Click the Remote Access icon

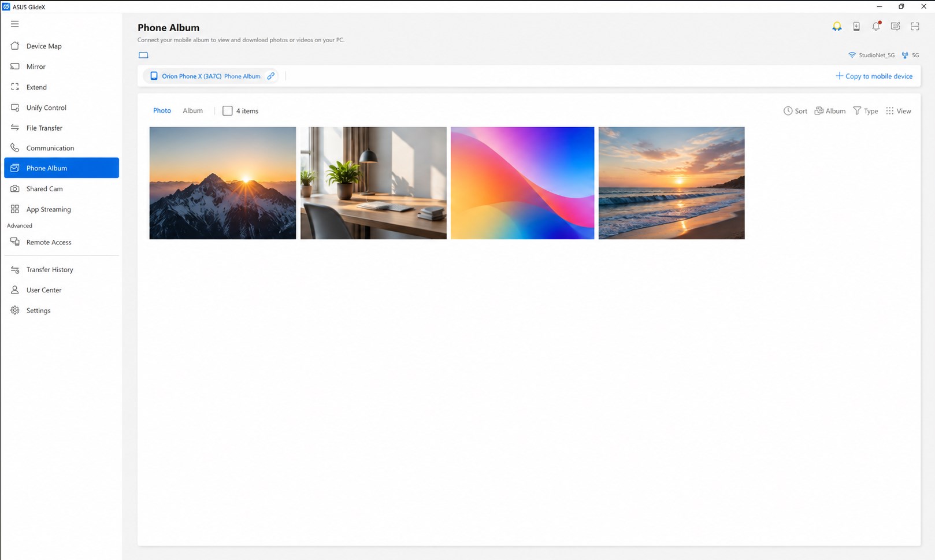[x=15, y=242]
